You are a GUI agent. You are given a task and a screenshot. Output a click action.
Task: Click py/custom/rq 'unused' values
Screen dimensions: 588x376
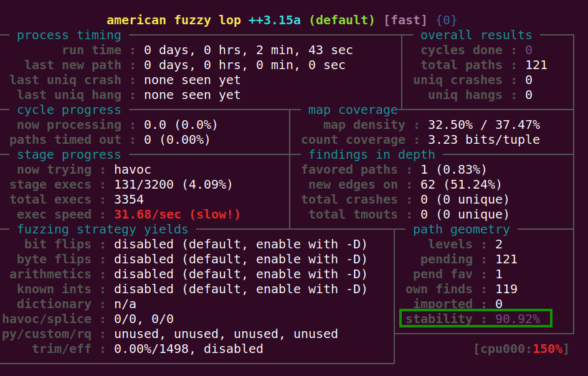pyautogui.click(x=225, y=334)
